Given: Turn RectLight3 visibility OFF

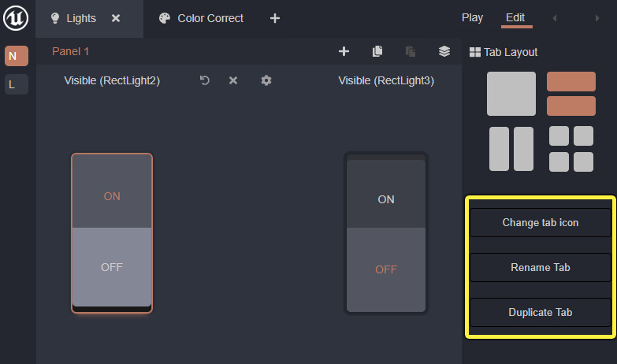Looking at the screenshot, I should [x=386, y=269].
